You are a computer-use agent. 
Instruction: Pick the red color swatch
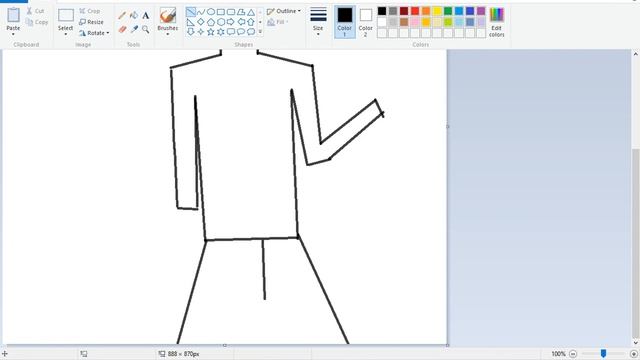click(415, 11)
